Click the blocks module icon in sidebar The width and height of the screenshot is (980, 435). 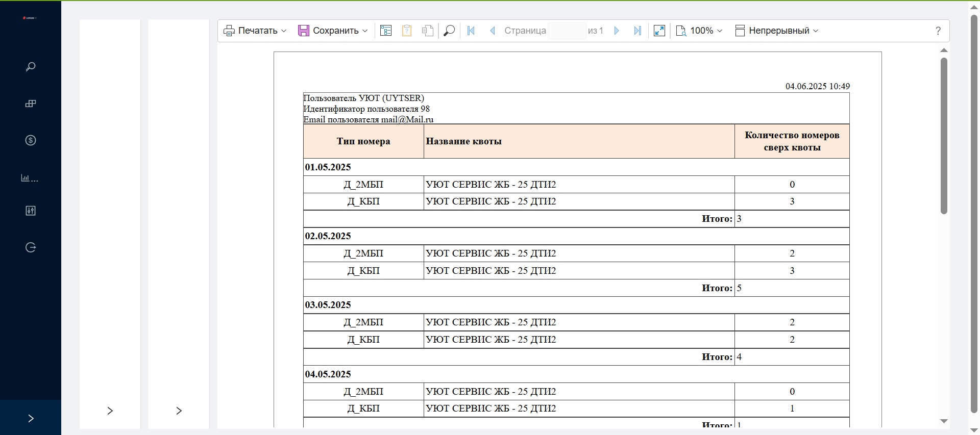coord(31,104)
